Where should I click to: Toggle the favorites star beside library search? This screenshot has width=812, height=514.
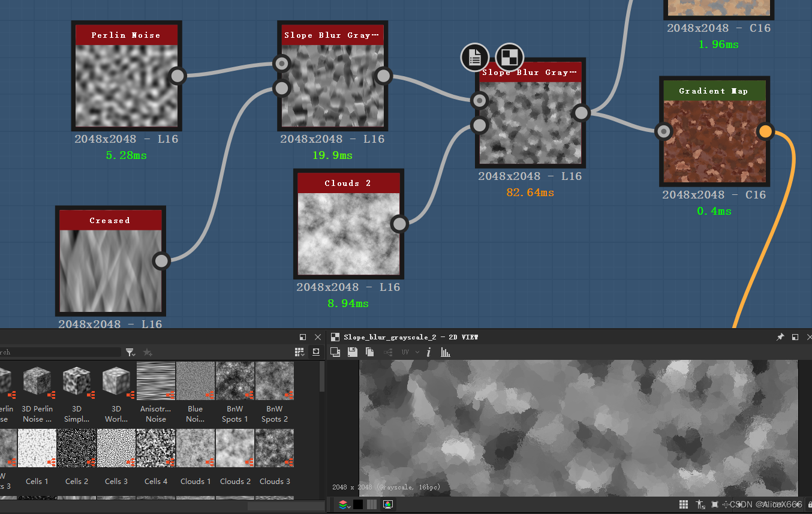(148, 352)
